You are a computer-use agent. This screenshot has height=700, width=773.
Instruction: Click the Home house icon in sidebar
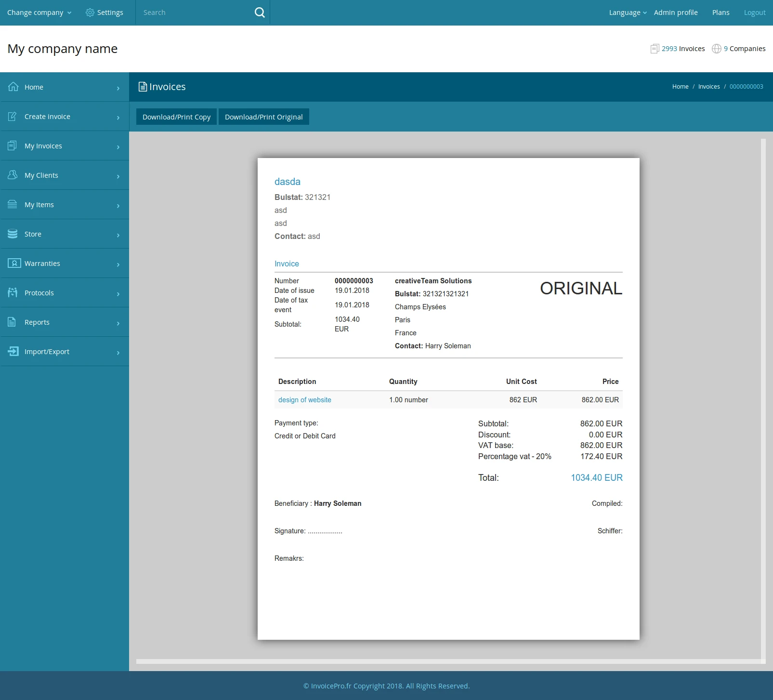pos(13,87)
